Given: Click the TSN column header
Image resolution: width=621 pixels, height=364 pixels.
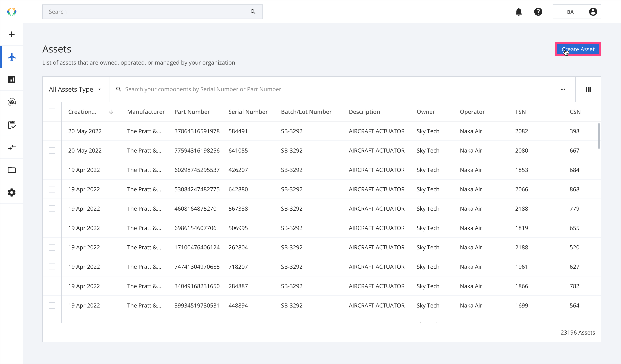Looking at the screenshot, I should coord(520,112).
